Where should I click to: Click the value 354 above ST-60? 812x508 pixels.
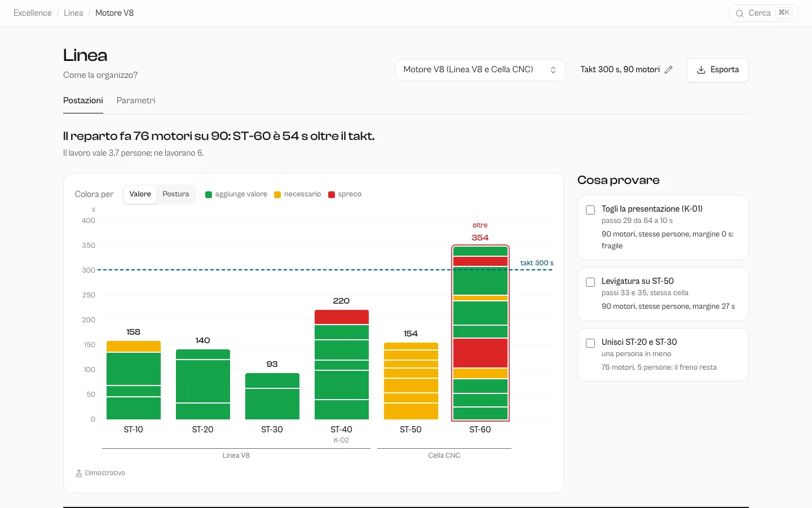tap(480, 238)
